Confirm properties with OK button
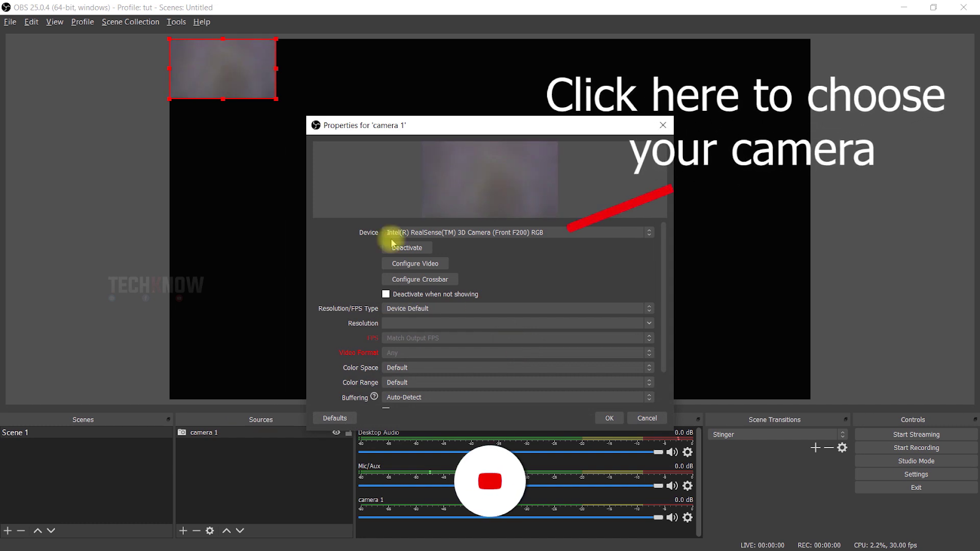The height and width of the screenshot is (551, 980). pyautogui.click(x=609, y=418)
